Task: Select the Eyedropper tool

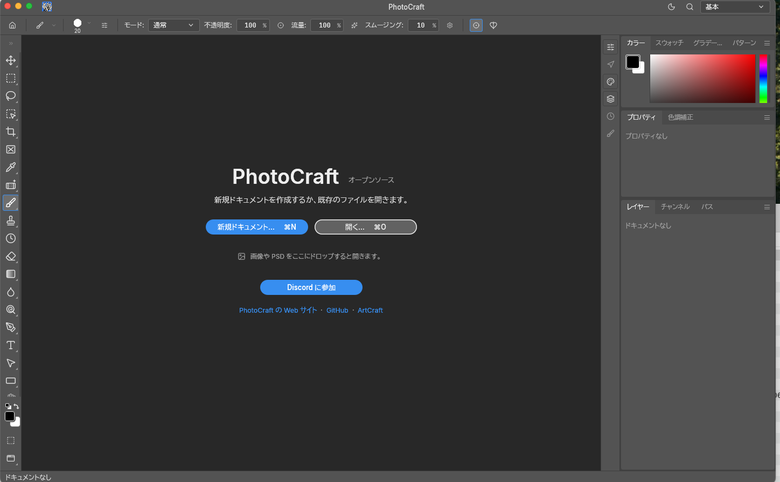Action: click(x=10, y=167)
